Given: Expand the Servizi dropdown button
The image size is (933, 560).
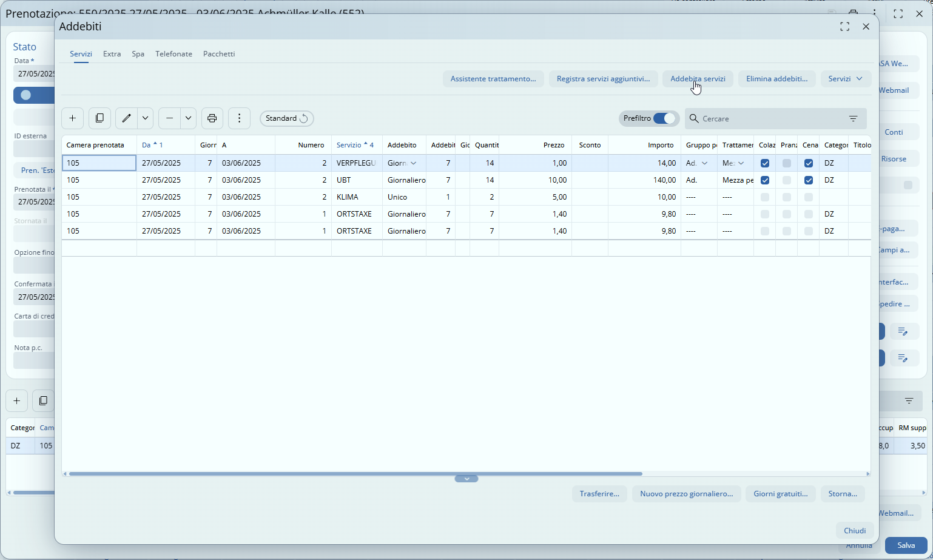Looking at the screenshot, I should [846, 79].
